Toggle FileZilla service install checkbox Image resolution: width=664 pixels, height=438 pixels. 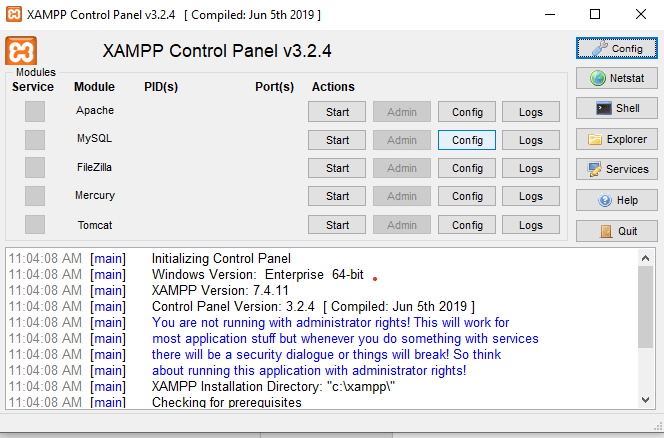tap(35, 168)
